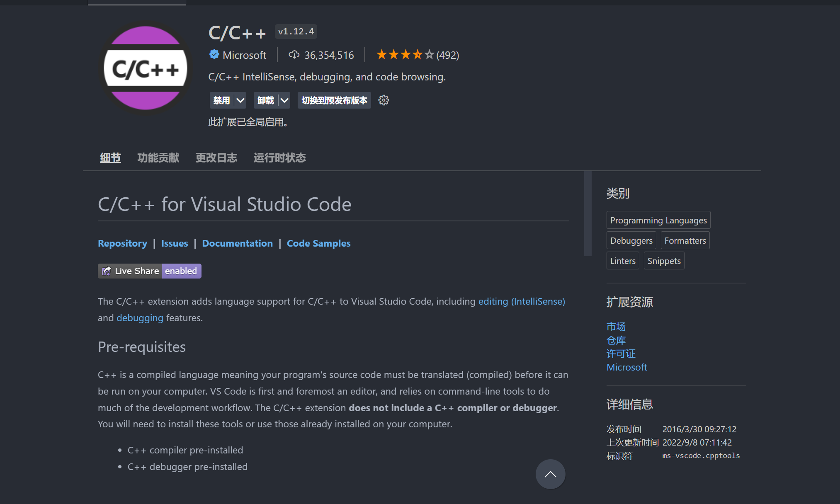The width and height of the screenshot is (840, 504).
Task: Click the verified Microsoft publisher badge
Action: tap(214, 54)
